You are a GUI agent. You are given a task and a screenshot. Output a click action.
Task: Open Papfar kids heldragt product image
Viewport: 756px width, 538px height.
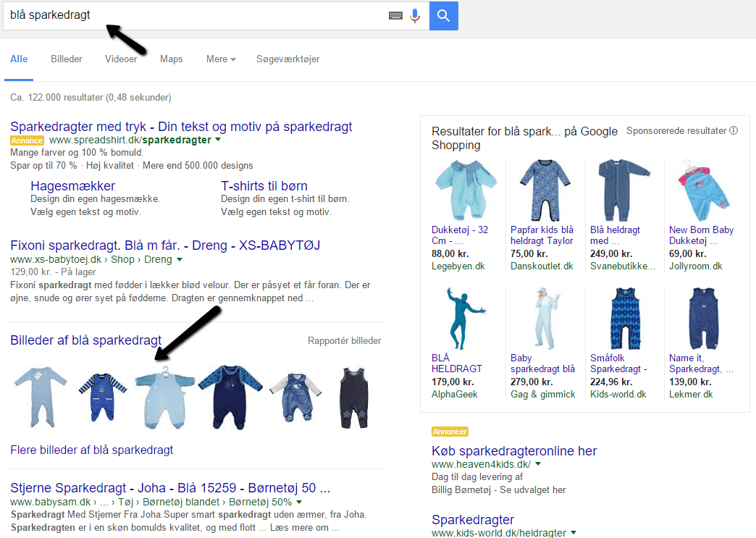(545, 191)
